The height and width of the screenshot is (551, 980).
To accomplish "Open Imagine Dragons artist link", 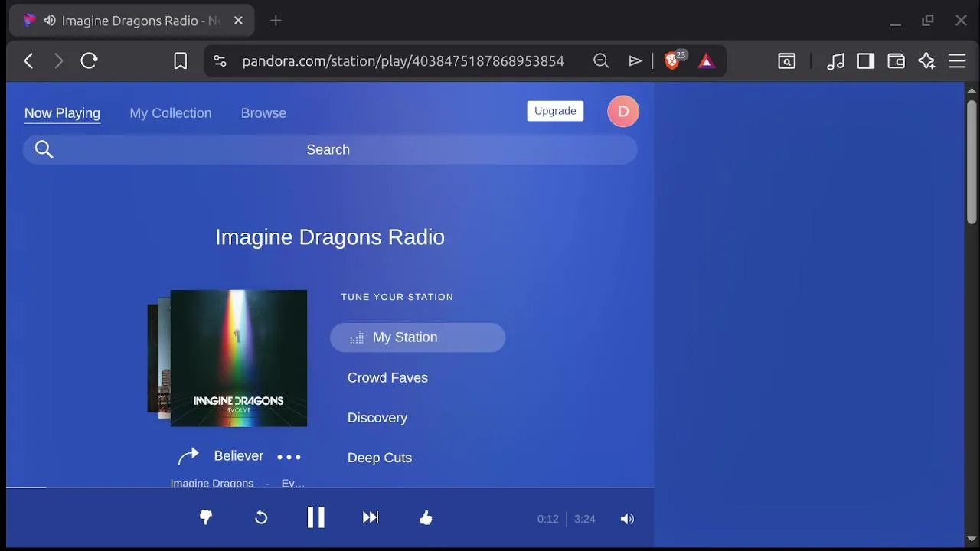I will pos(212,484).
